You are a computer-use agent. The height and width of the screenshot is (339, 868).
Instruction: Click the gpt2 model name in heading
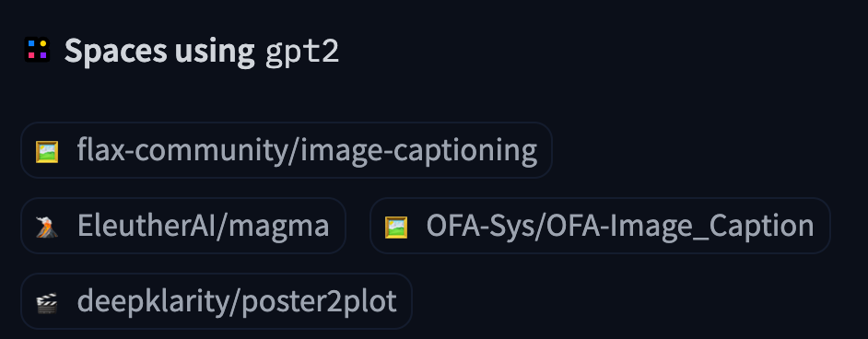[302, 53]
